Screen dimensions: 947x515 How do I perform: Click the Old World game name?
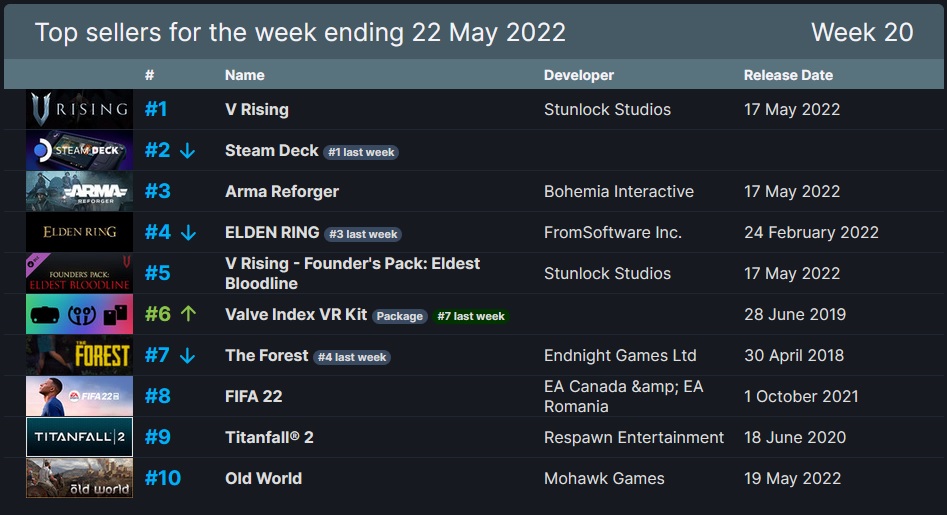[263, 478]
